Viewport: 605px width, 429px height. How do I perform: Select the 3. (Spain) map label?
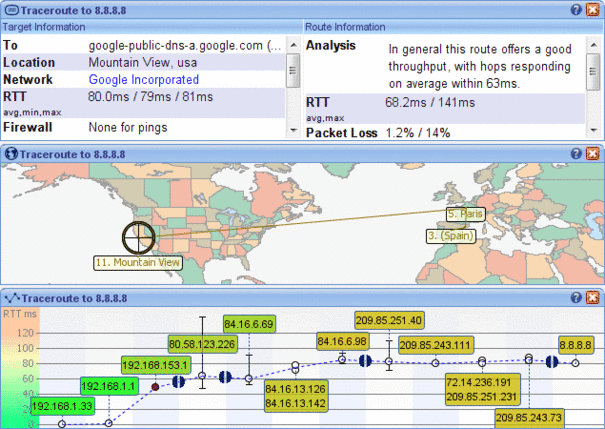pyautogui.click(x=451, y=236)
